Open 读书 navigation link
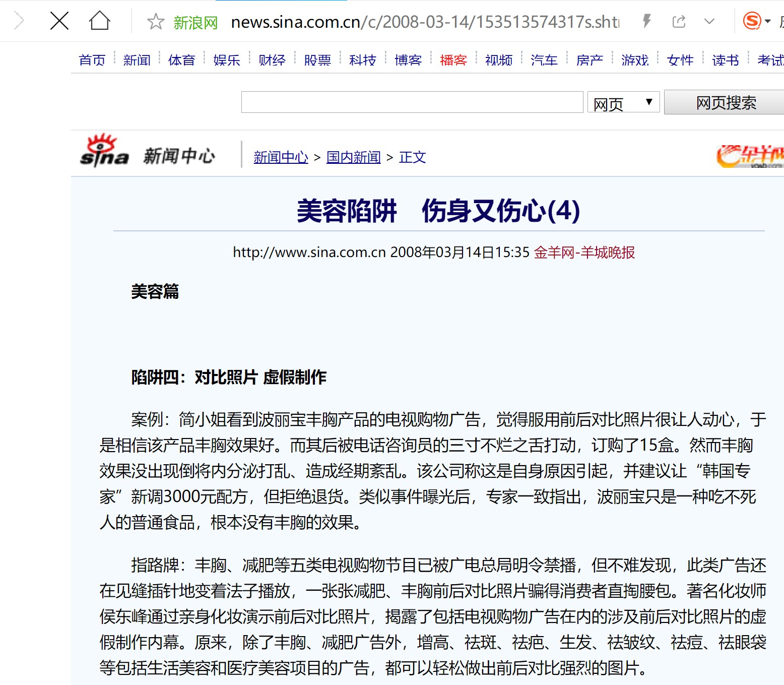 pos(726,60)
